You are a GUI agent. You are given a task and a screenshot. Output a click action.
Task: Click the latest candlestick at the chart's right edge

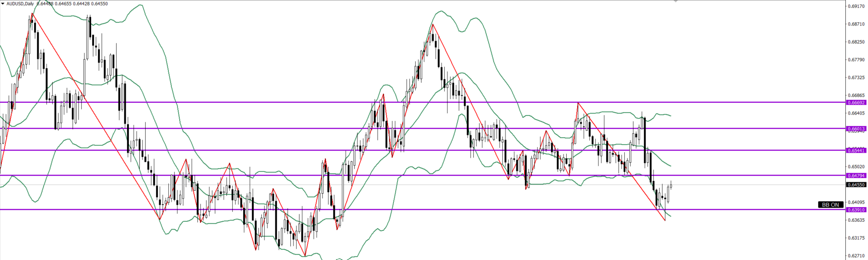[671, 185]
